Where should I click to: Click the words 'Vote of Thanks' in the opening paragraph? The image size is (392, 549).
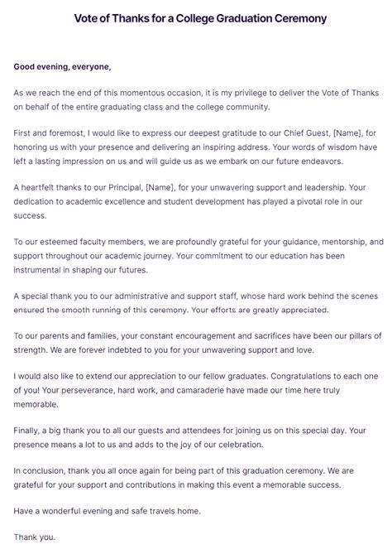click(350, 93)
